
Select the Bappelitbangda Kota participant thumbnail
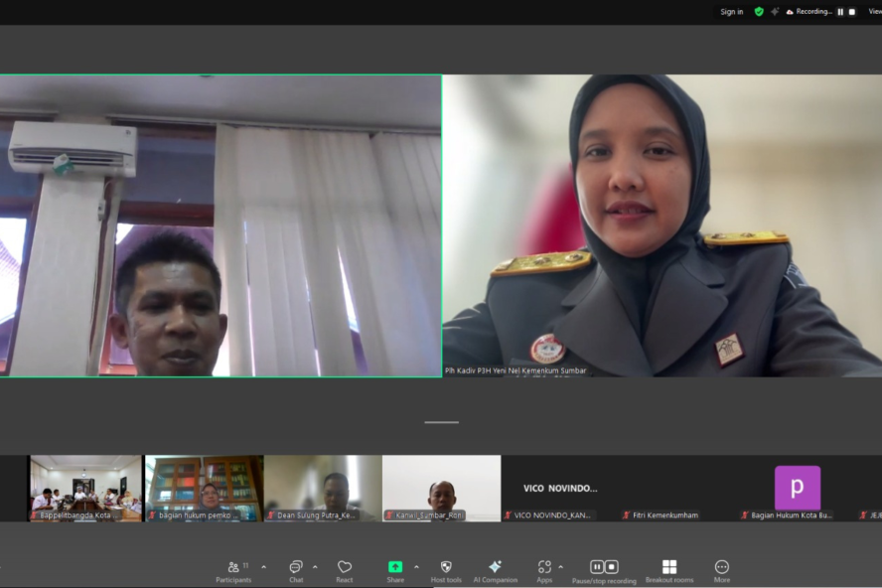(x=85, y=488)
